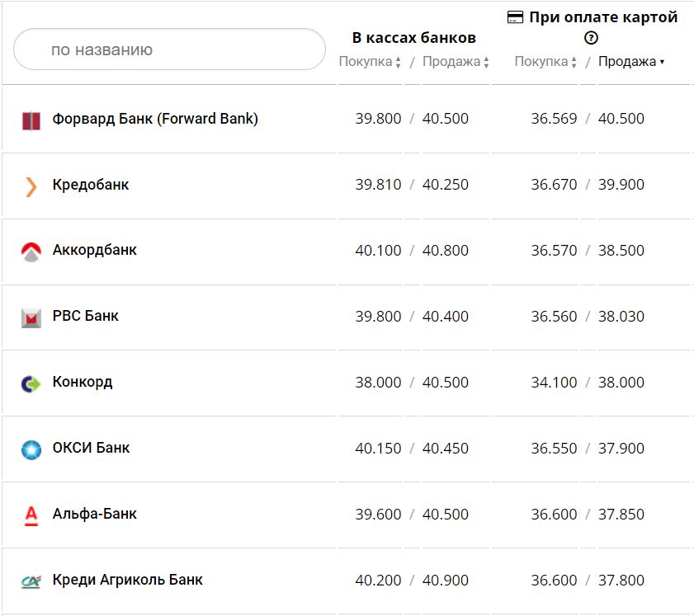
Task: Click the Forward Bank logo icon
Action: click(x=31, y=120)
